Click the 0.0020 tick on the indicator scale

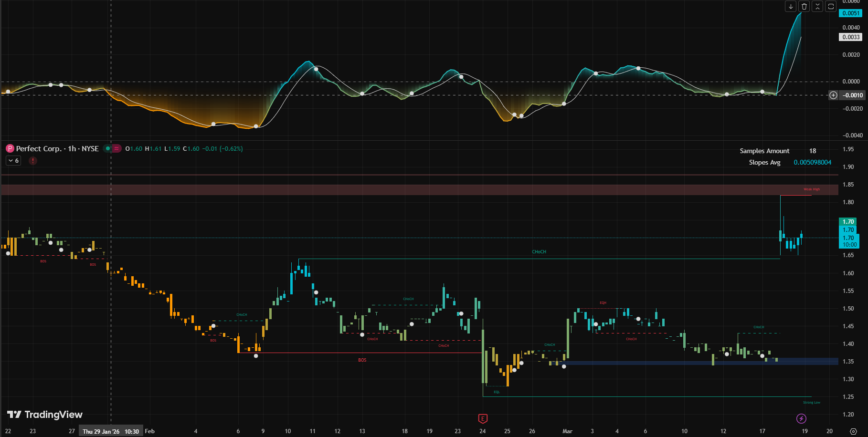851,55
